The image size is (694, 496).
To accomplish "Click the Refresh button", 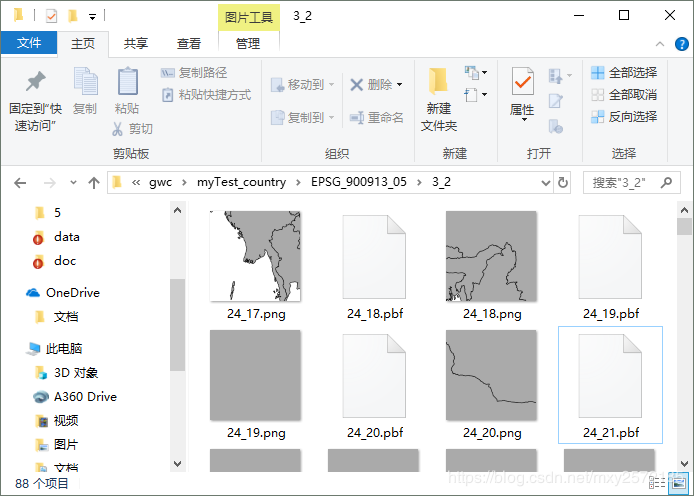I will tap(563, 183).
